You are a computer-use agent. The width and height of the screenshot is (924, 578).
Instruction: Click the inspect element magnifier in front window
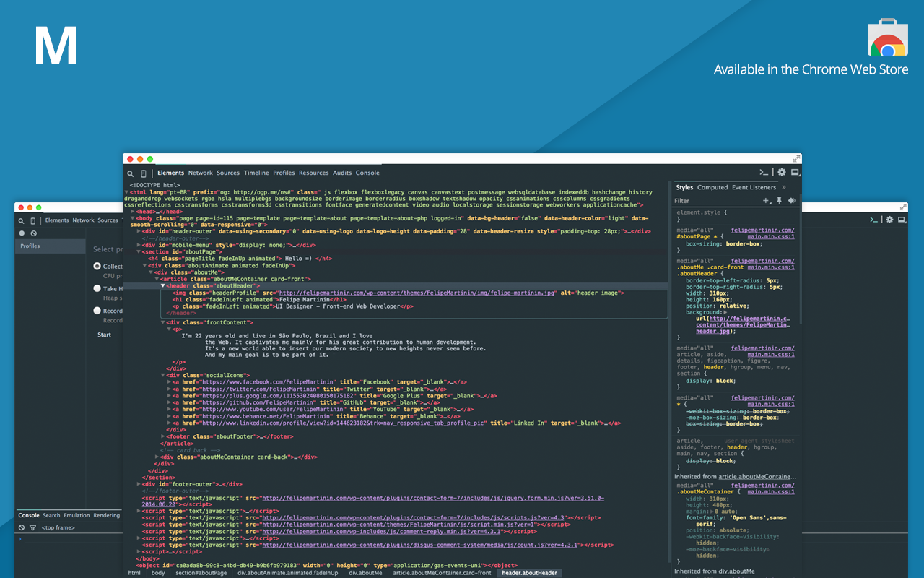coord(131,173)
